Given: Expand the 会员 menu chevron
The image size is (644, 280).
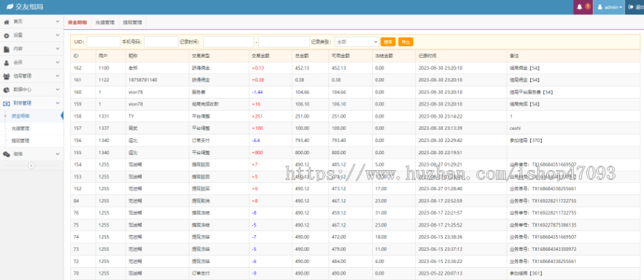Looking at the screenshot, I should [57, 62].
